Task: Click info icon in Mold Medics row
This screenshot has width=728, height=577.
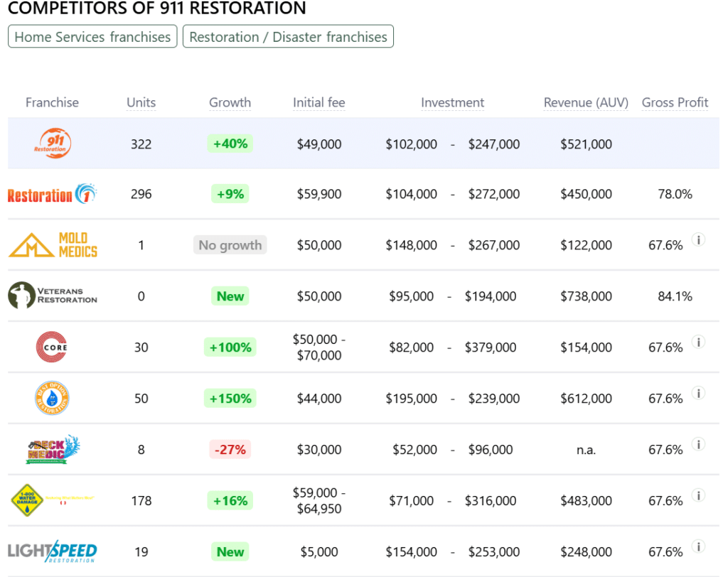Action: tap(698, 239)
